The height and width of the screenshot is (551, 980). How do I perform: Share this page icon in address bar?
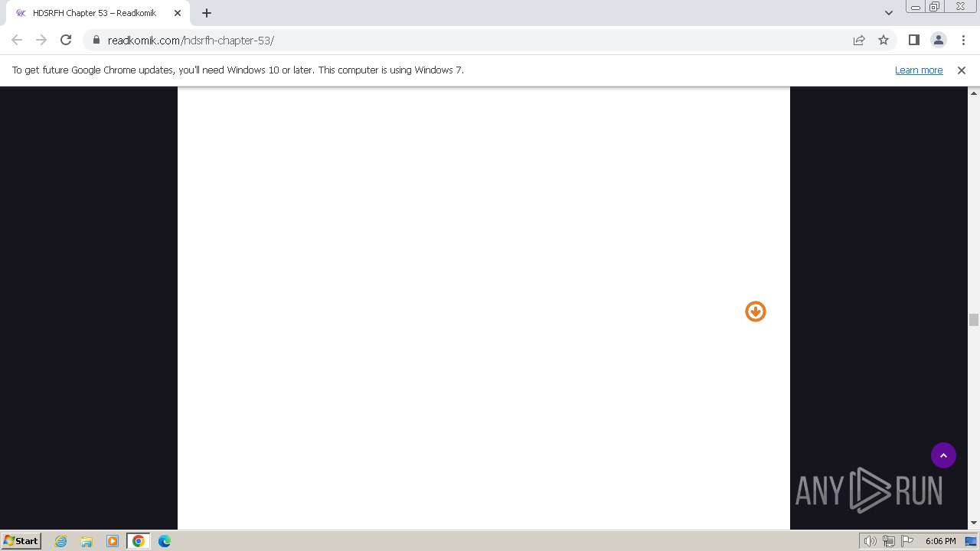coord(859,40)
